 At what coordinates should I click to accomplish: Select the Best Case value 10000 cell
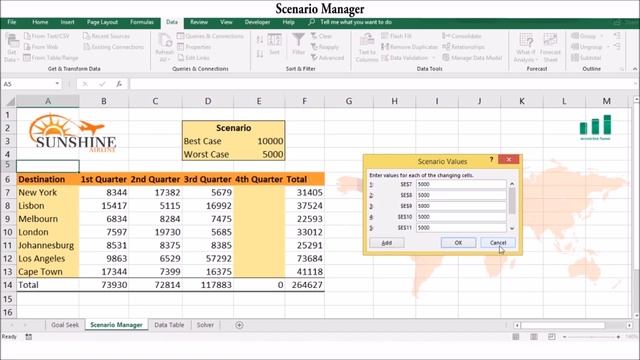(259, 141)
